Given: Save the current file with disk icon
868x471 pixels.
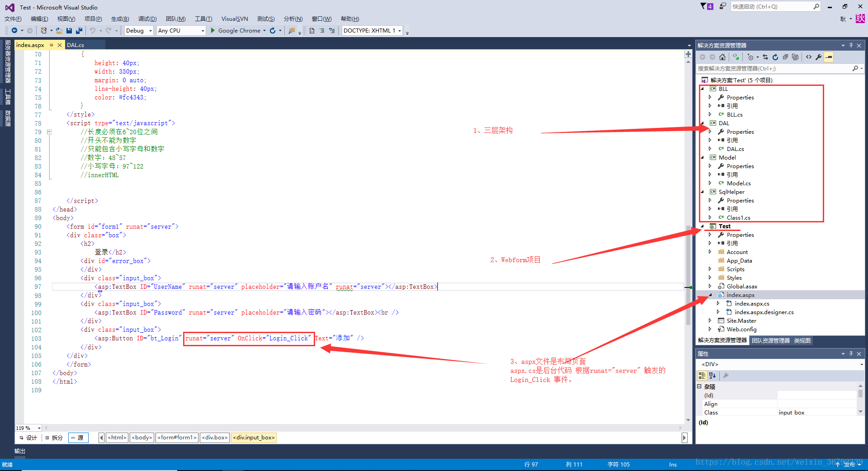Looking at the screenshot, I should (69, 30).
